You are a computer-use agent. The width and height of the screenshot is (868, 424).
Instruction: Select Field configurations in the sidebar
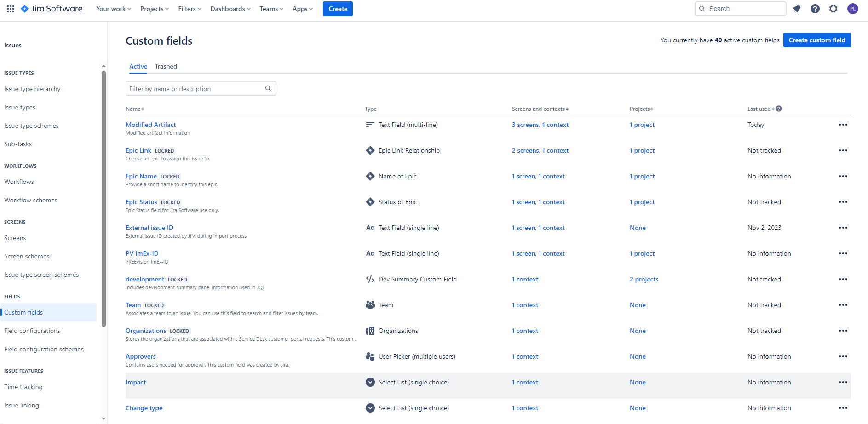pyautogui.click(x=32, y=331)
